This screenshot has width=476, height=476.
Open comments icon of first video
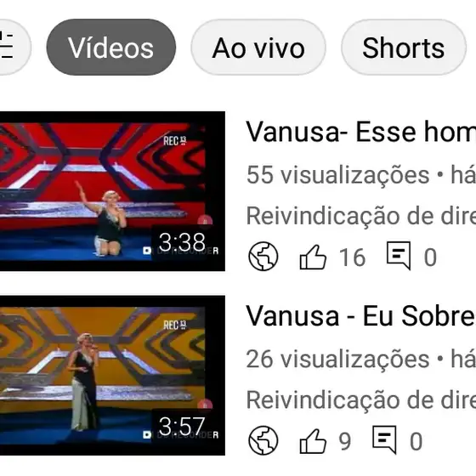(399, 256)
